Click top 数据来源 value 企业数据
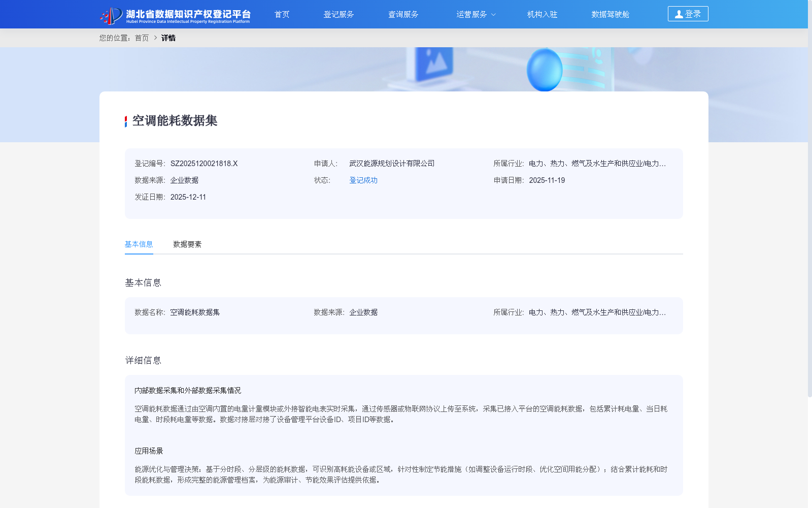812x508 pixels. click(x=184, y=180)
